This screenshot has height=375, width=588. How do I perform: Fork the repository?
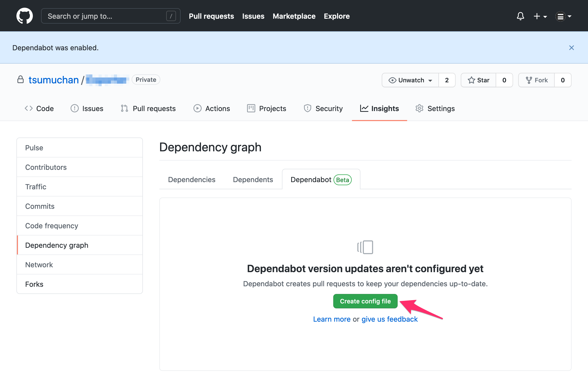coord(536,80)
